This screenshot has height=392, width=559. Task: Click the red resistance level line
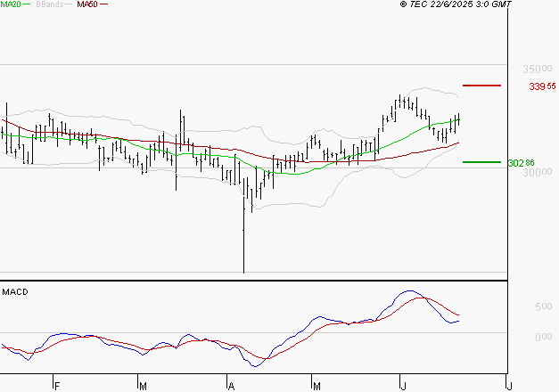tap(481, 86)
